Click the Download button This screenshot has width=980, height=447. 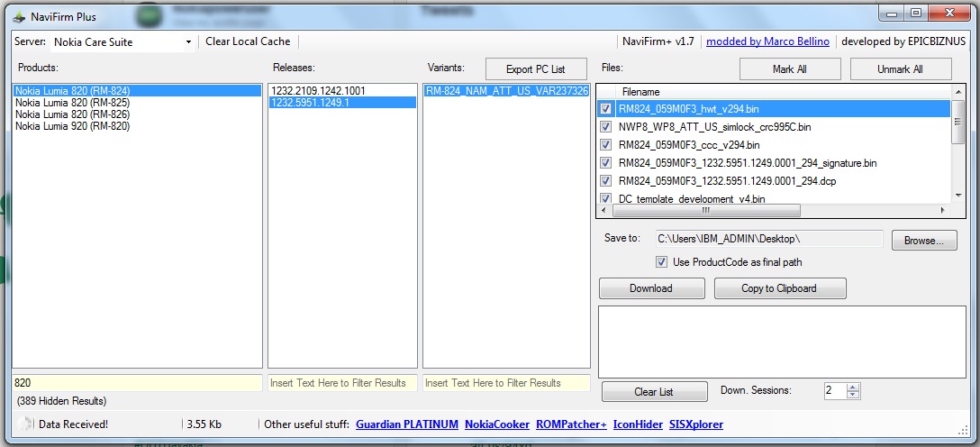coord(651,288)
